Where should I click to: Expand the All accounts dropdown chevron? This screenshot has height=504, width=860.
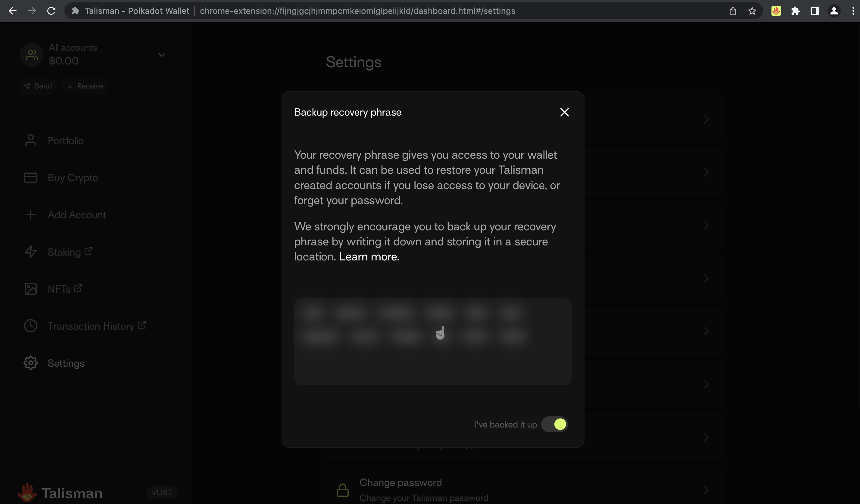162,54
